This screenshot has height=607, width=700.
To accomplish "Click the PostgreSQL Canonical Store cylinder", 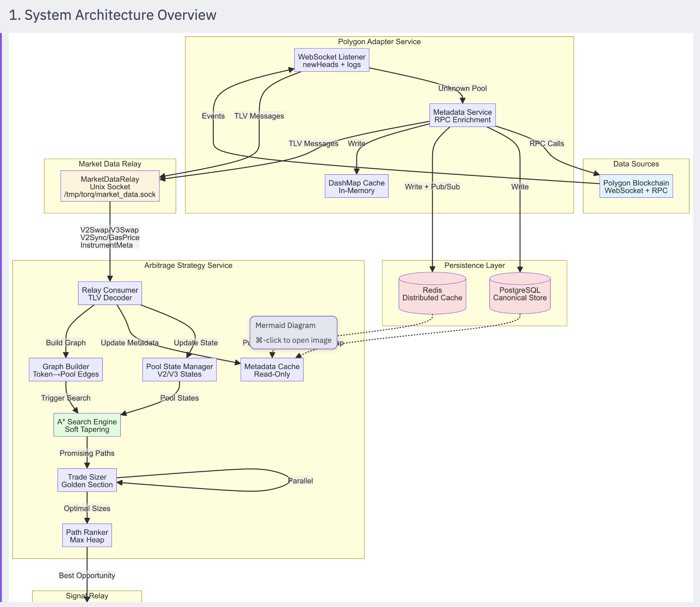I will [519, 294].
